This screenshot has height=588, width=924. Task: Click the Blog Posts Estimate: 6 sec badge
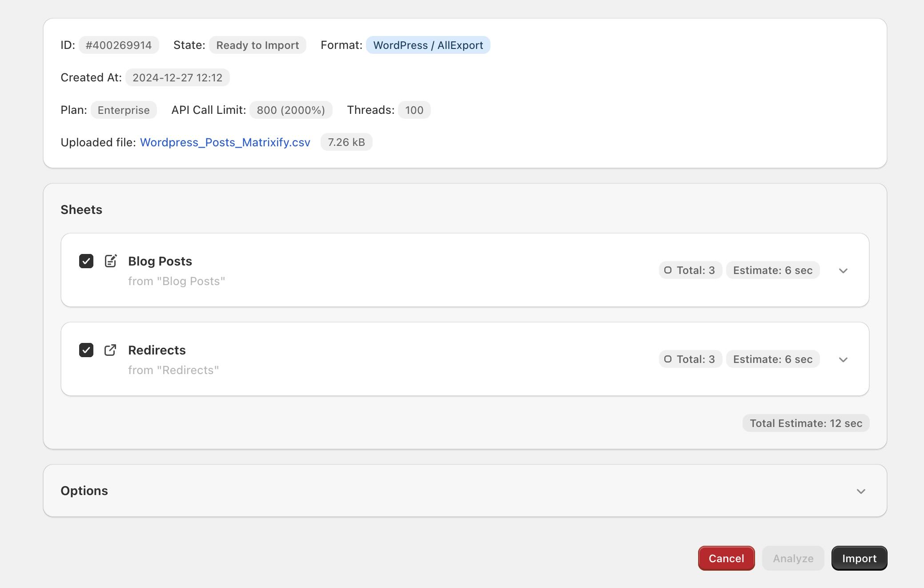point(772,270)
